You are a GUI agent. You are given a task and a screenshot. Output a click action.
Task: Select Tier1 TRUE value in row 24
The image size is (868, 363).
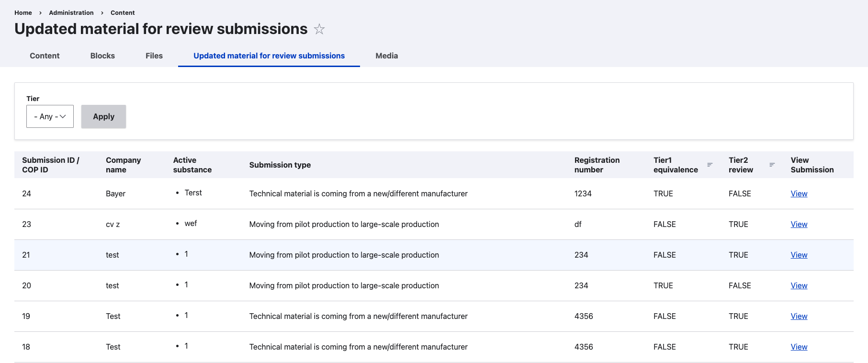coord(663,193)
